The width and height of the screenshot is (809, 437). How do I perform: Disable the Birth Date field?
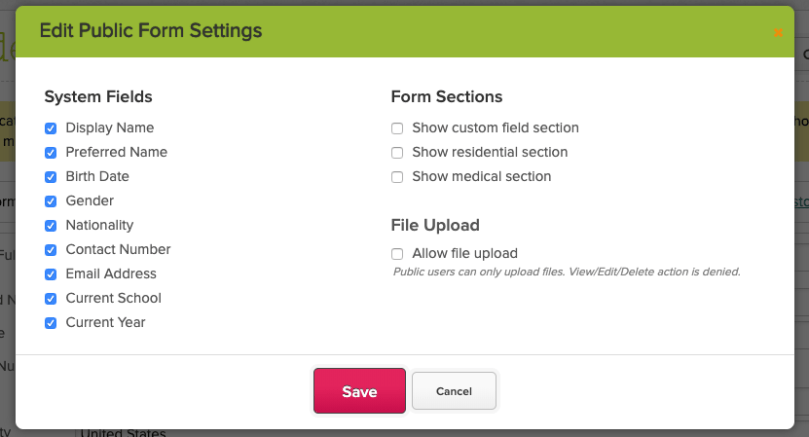(50, 177)
